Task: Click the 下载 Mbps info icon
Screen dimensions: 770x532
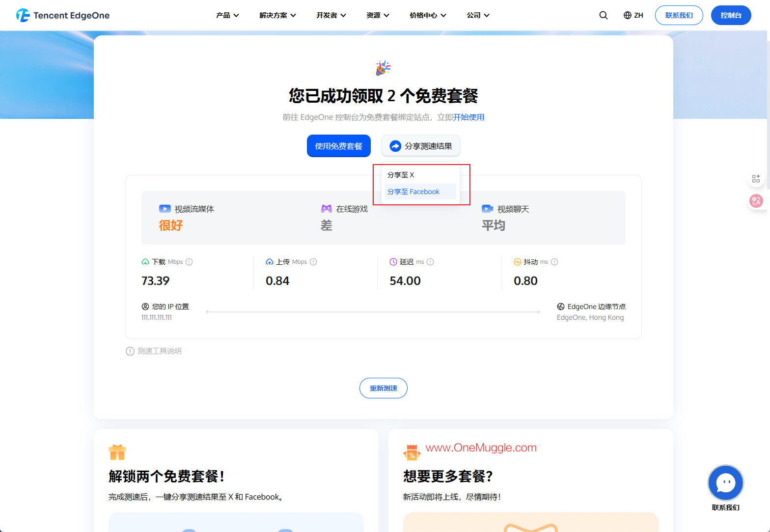Action: tap(189, 262)
